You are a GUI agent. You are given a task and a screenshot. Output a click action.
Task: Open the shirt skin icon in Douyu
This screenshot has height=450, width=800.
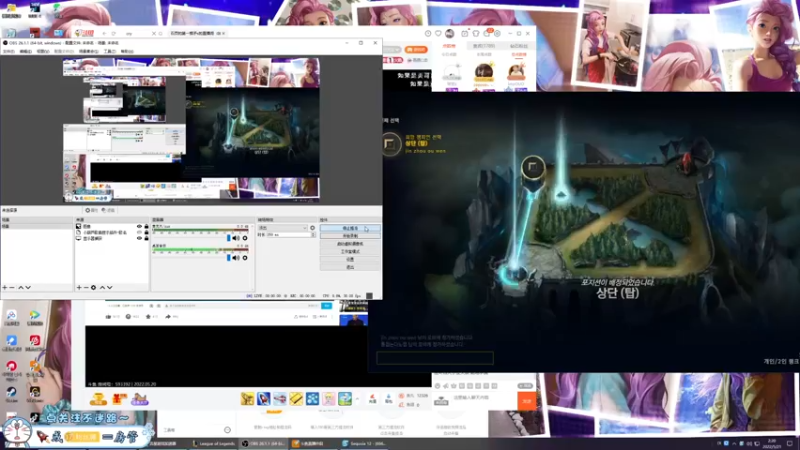476,33
